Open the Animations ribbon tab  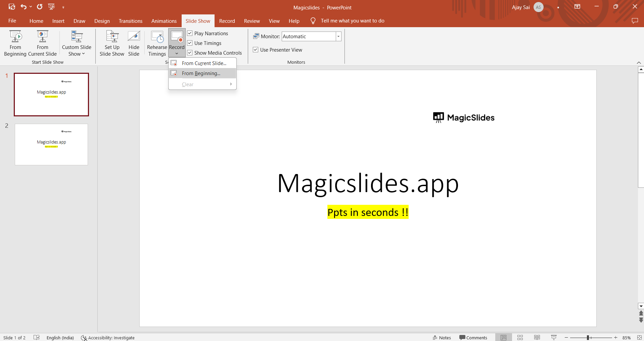pos(164,21)
